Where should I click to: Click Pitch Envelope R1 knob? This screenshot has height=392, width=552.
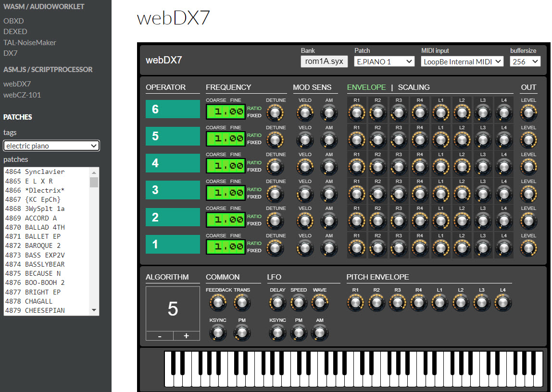click(355, 303)
